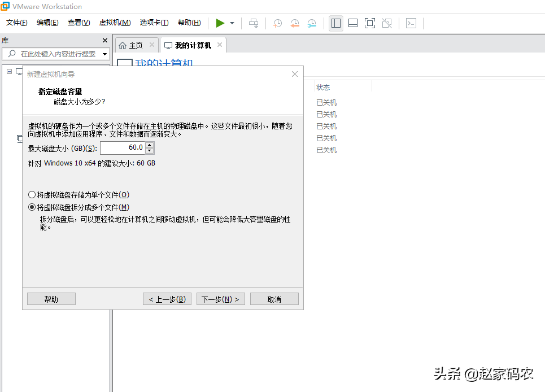Decrease disk size with down arrow
The image size is (545, 392).
coord(150,150)
